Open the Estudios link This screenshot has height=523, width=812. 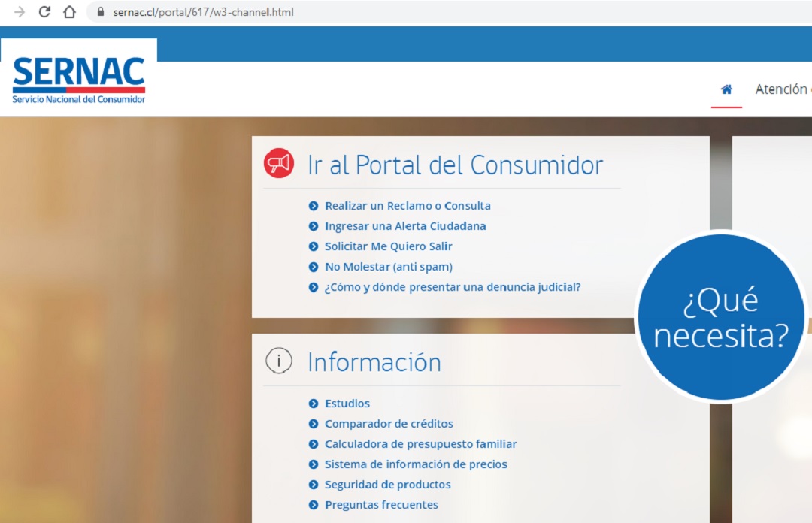[x=347, y=404]
